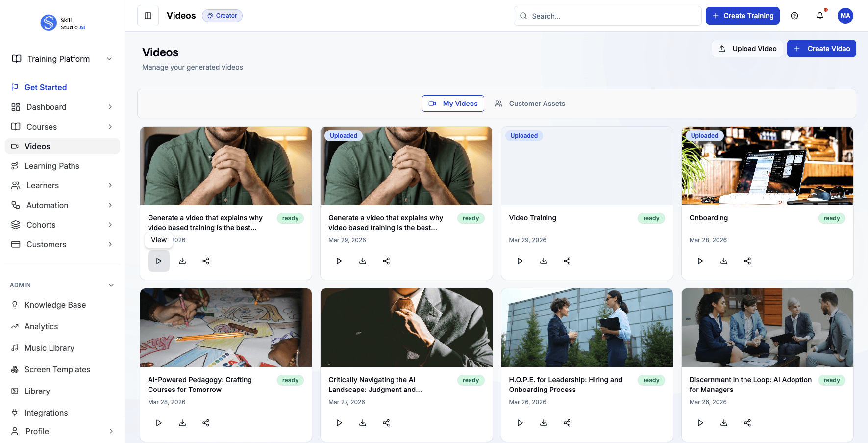Expand the Learners submenu chevron

click(110, 185)
